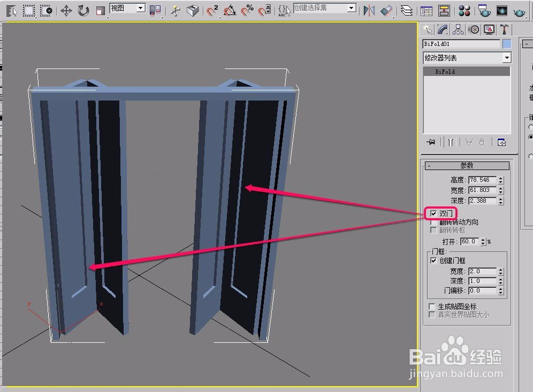Switch to the Hierarchy panel tab

(458, 30)
